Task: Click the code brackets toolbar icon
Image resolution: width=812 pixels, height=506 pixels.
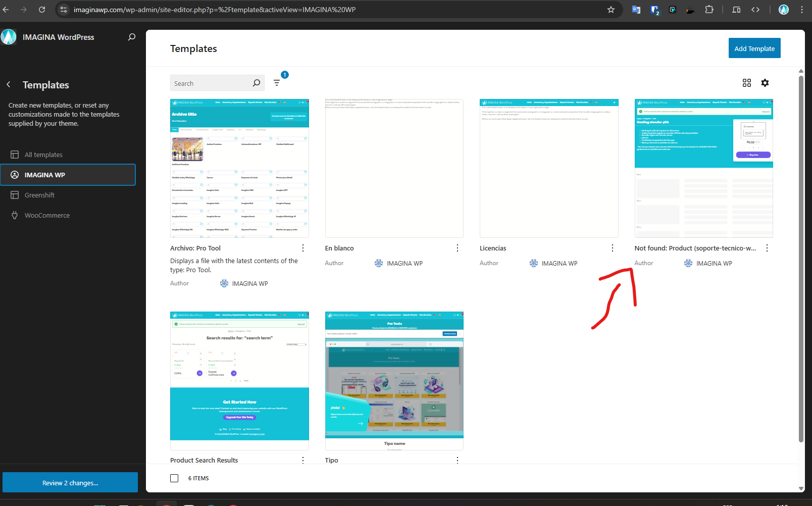Action: pyautogui.click(x=755, y=10)
